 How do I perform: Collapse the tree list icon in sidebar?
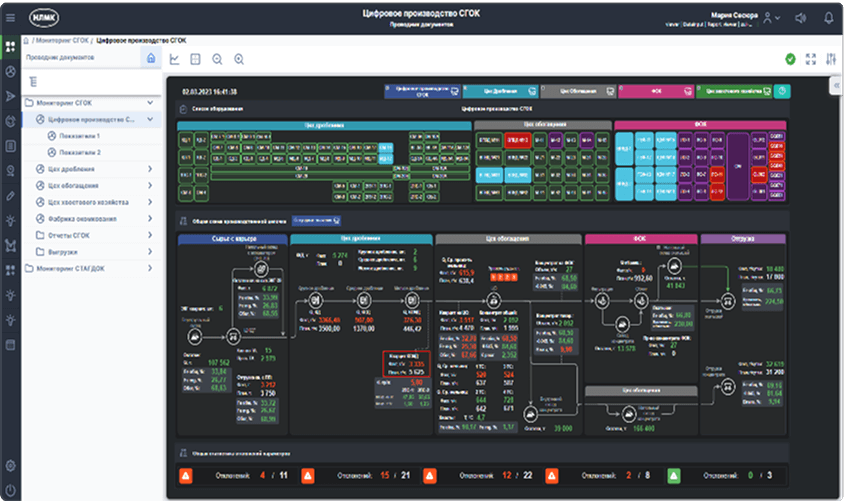pos(33,81)
